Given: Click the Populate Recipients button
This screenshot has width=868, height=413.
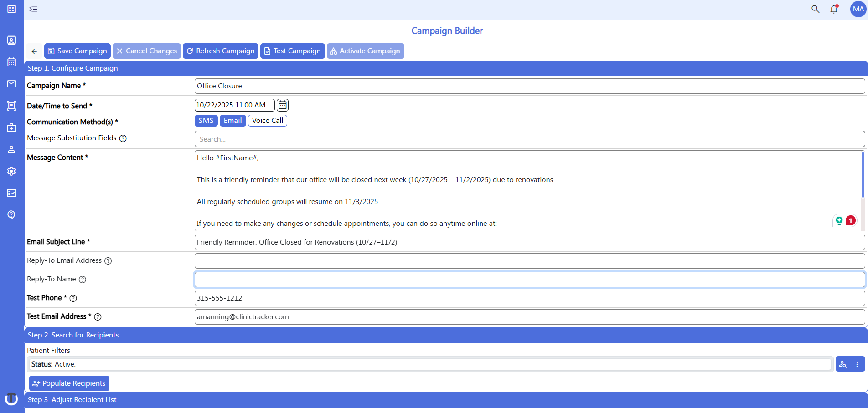Looking at the screenshot, I should [x=69, y=383].
